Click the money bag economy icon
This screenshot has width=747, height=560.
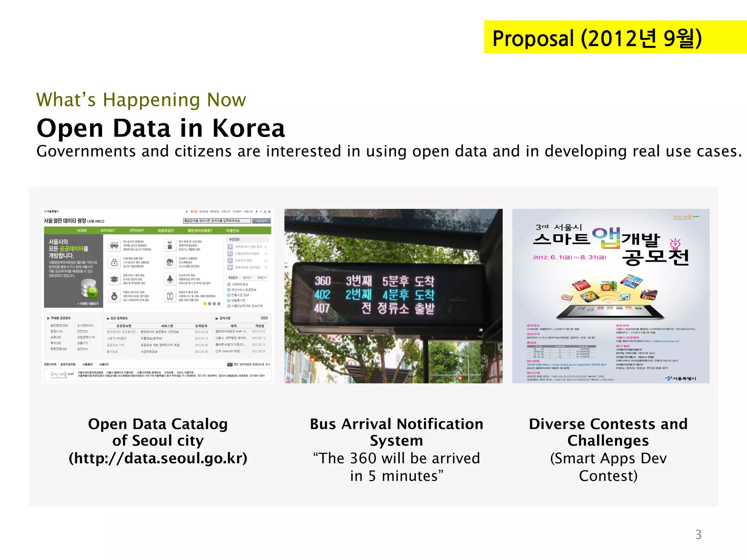114,296
